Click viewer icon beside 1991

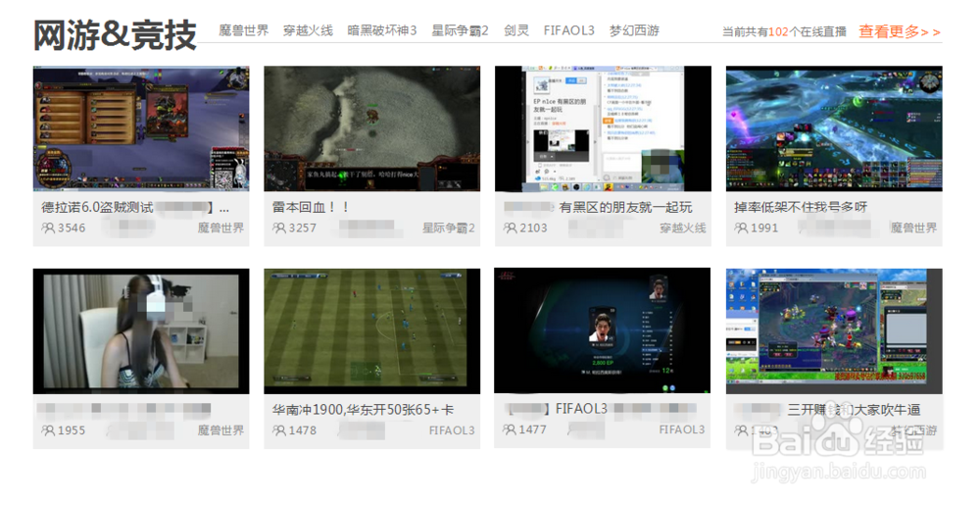coord(741,228)
